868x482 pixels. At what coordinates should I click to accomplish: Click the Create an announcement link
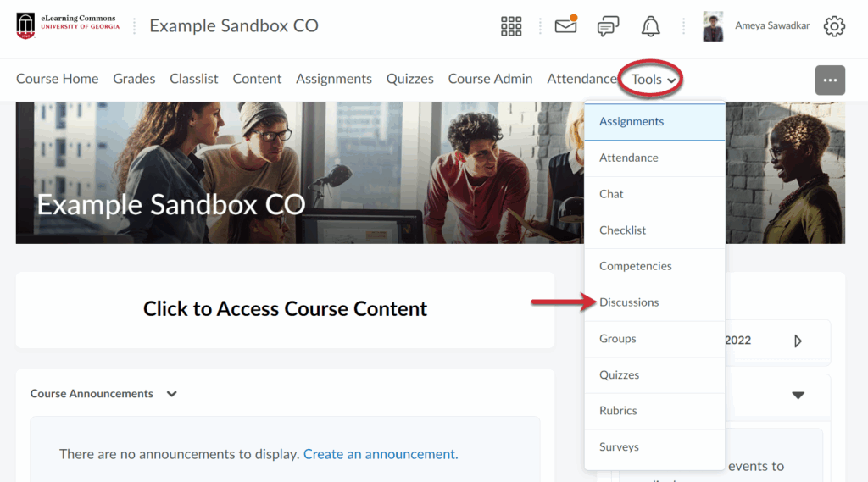[381, 454]
